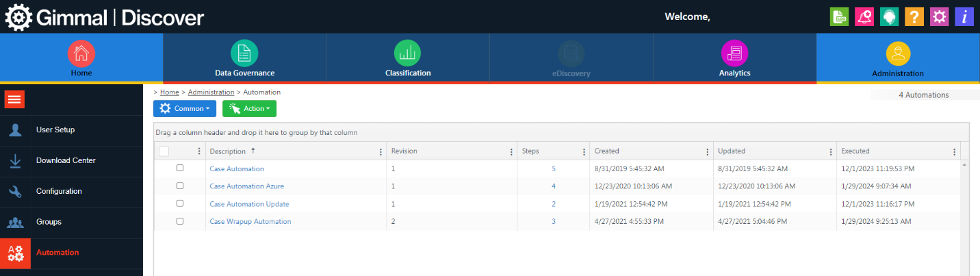Click the Home house icon

pos(81,53)
